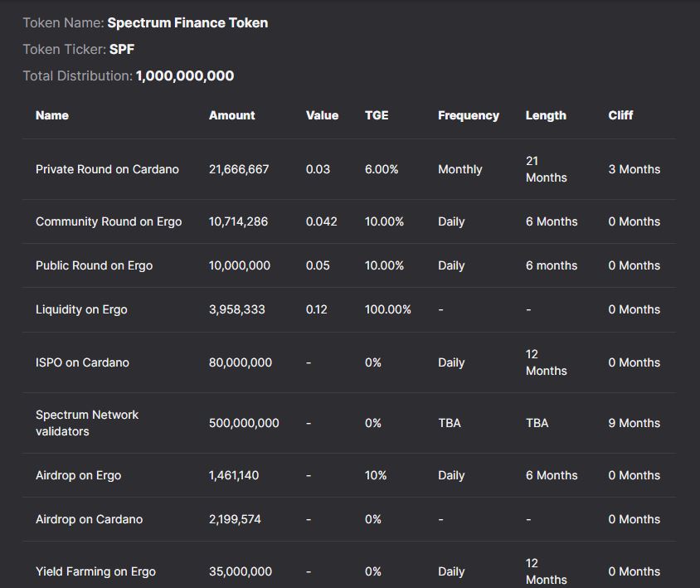Select the Frequency column header
Viewport: 700px width, 588px height.
(469, 115)
